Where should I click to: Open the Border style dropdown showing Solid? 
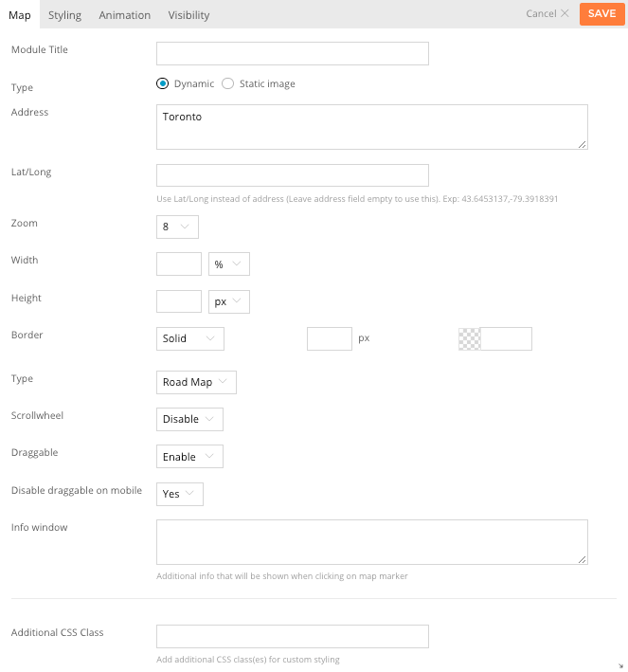tap(190, 338)
